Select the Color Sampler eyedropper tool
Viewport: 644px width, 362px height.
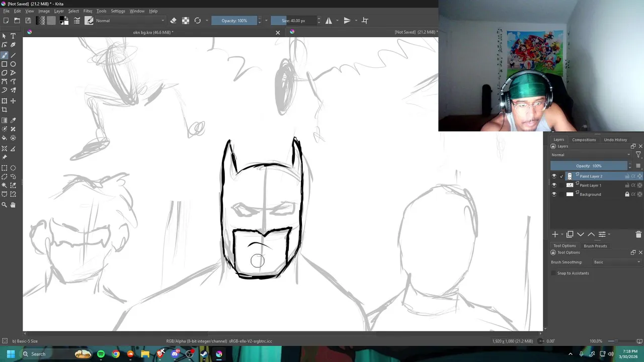pos(13,120)
